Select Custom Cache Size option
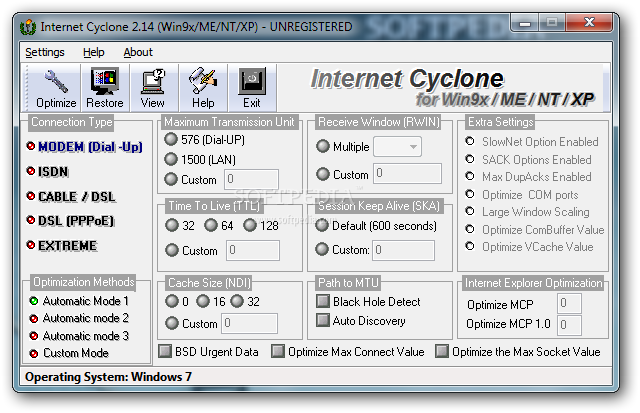Viewport: 640px width, 413px height. point(191,323)
